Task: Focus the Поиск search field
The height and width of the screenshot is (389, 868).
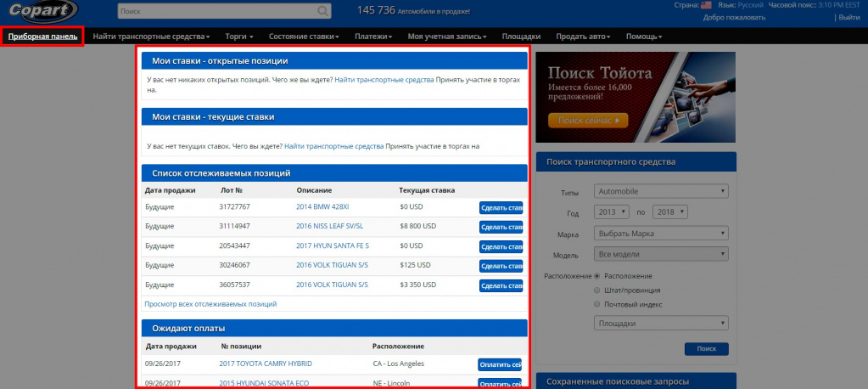Action: pyautogui.click(x=224, y=11)
